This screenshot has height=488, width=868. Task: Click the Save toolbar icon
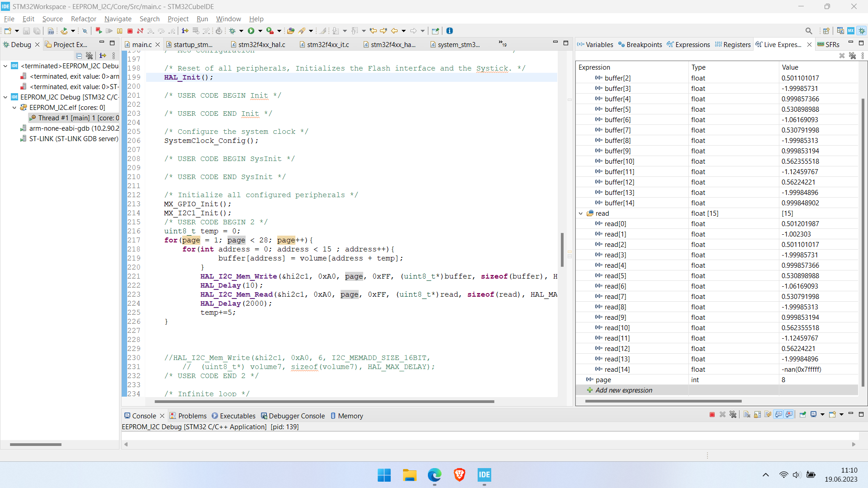[x=26, y=31]
